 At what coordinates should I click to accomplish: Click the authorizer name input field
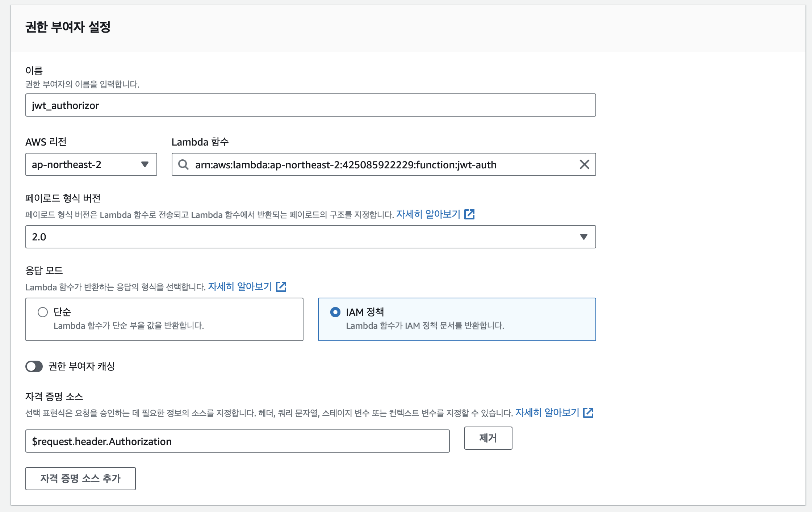(310, 105)
